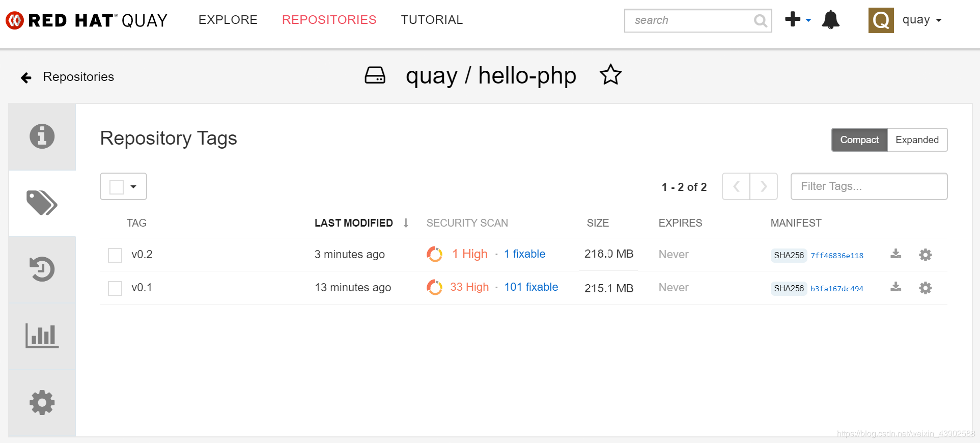Click the quay / hello-php title
The image size is (980, 443).
pos(491,76)
